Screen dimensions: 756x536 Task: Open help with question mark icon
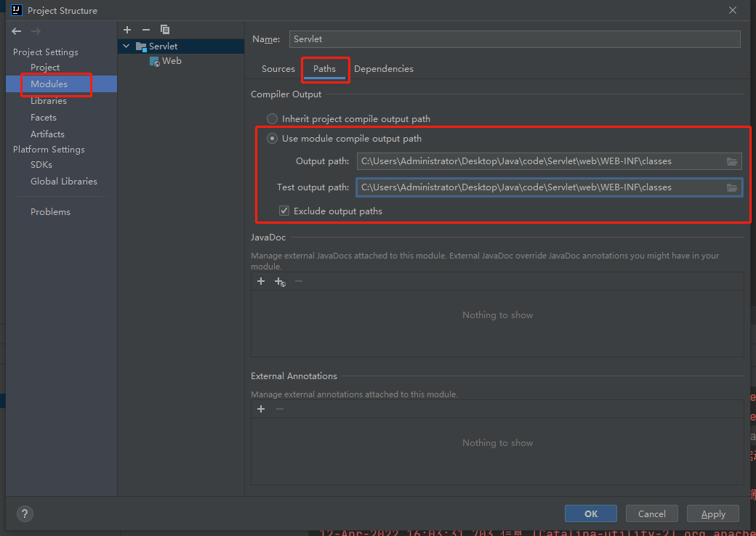tap(25, 513)
